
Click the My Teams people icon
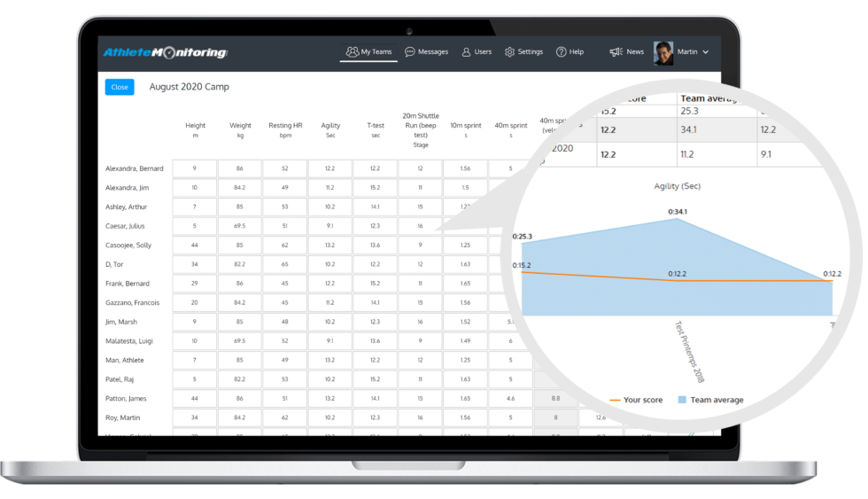click(x=353, y=52)
